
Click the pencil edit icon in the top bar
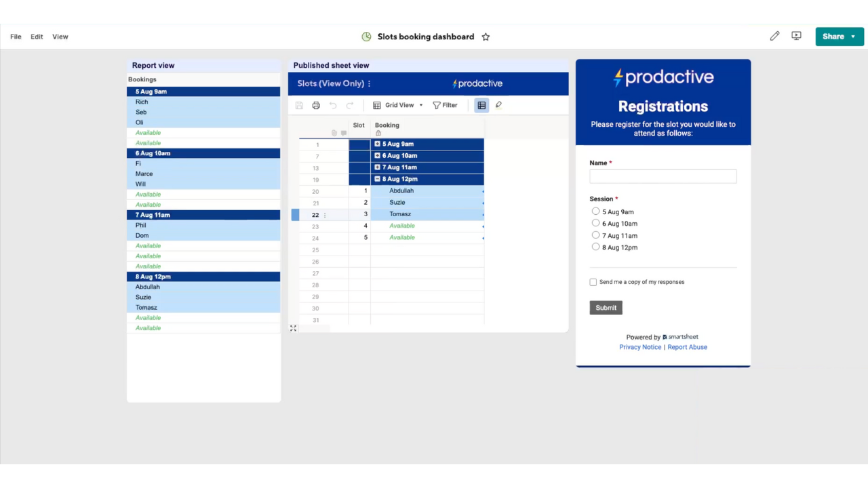[x=774, y=36]
